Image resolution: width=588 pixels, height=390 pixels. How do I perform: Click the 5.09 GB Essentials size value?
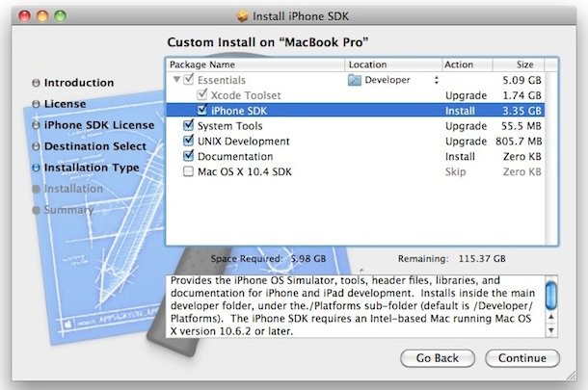point(521,80)
